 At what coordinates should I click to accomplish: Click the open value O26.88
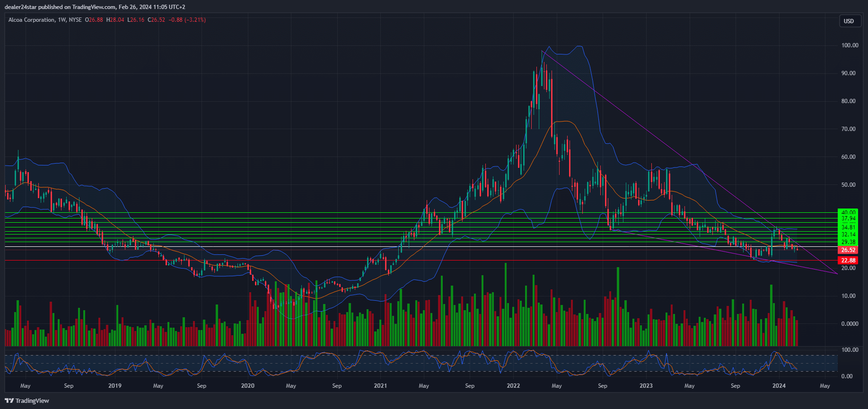click(94, 20)
